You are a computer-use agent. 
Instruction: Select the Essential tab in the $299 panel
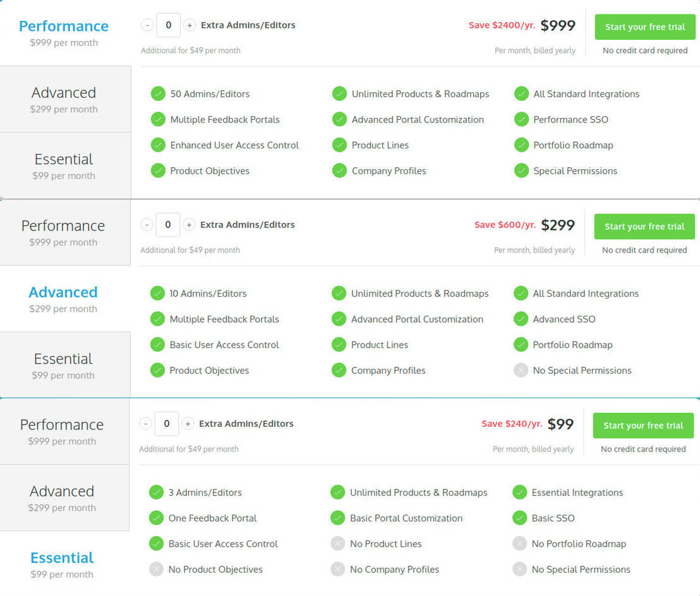[64, 365]
